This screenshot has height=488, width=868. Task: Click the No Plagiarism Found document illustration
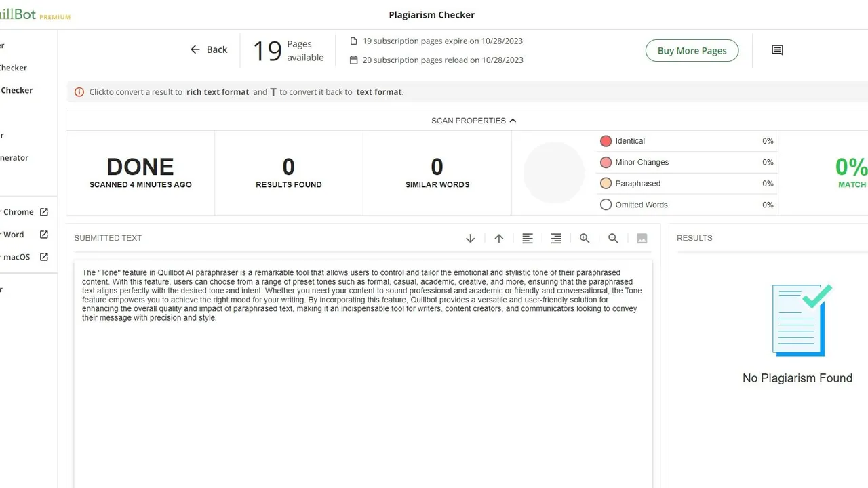coord(802,320)
